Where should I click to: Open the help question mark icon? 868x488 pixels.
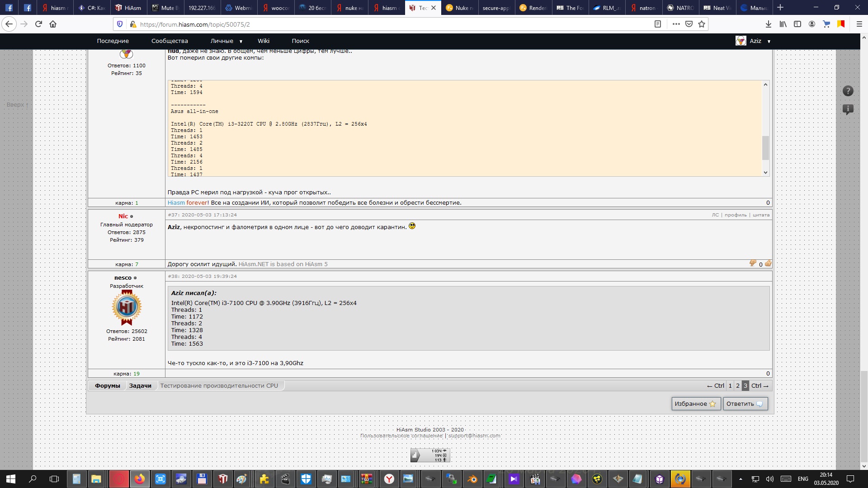coord(848,91)
